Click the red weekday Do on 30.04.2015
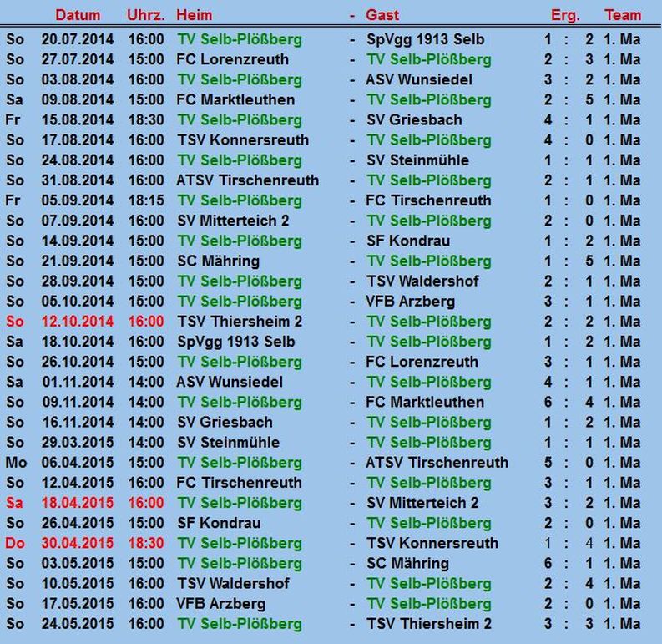Image resolution: width=662 pixels, height=644 pixels. pos(15,543)
